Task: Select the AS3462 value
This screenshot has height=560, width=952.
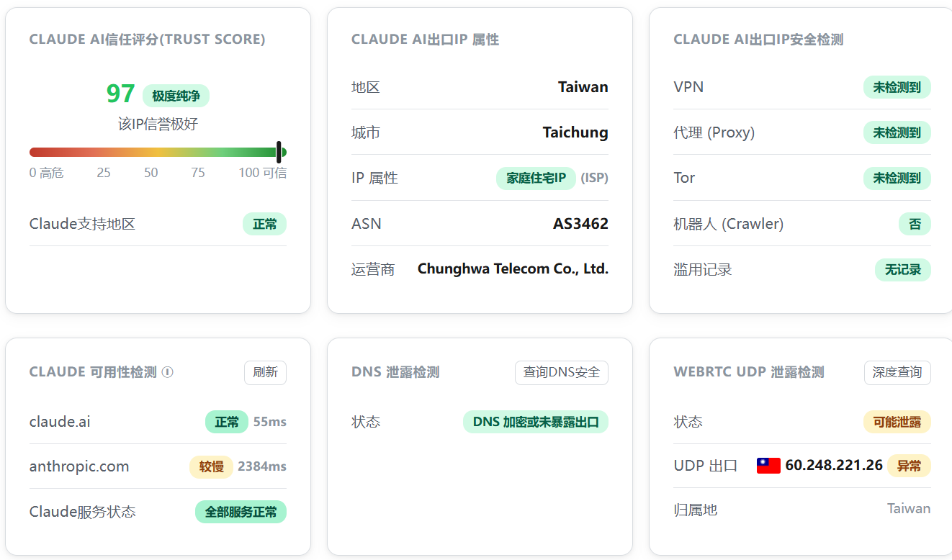Action: [x=580, y=224]
